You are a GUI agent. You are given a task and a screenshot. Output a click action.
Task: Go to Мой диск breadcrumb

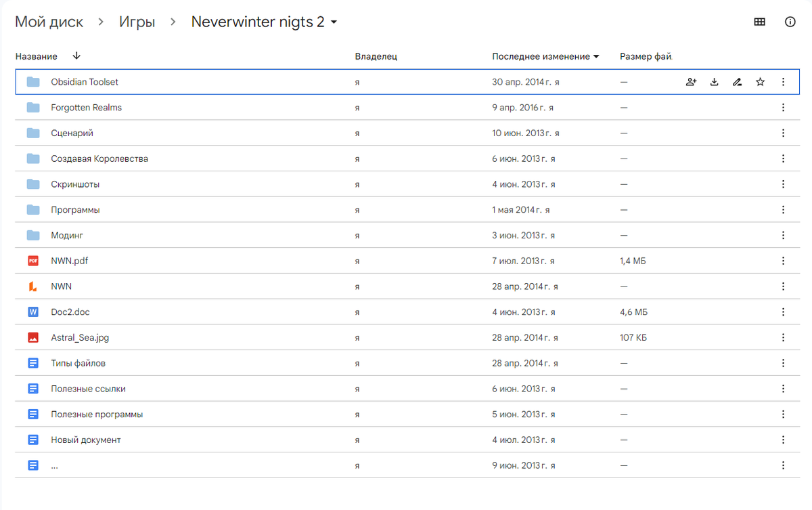coord(49,22)
